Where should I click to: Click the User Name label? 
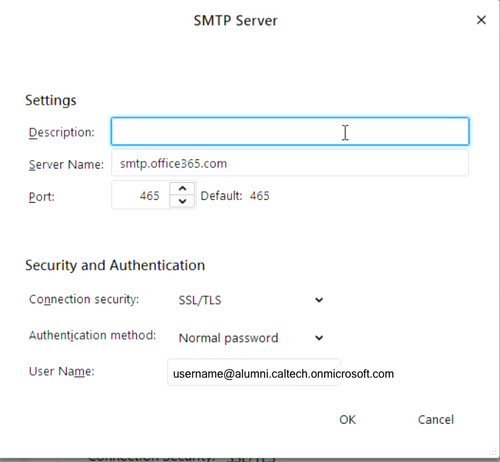point(62,371)
